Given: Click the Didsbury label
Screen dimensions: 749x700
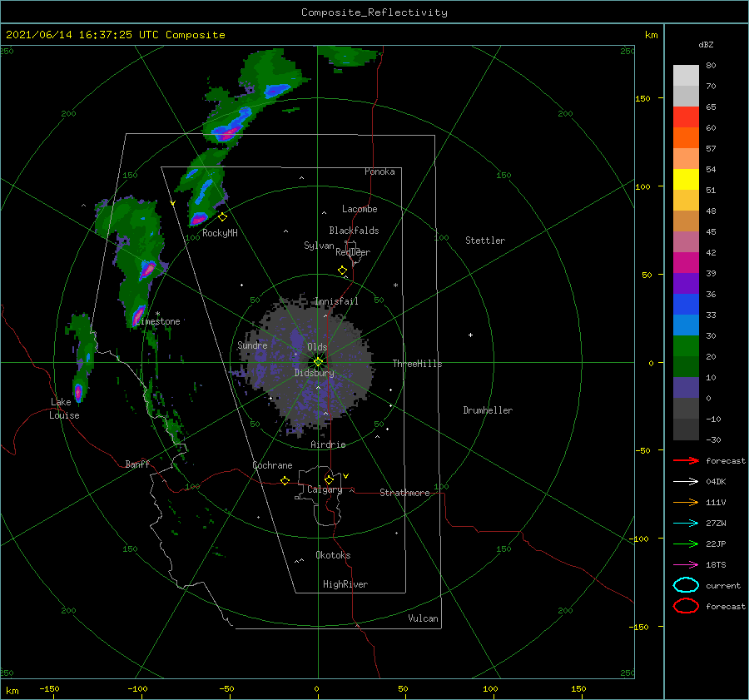Looking at the screenshot, I should coord(315,373).
